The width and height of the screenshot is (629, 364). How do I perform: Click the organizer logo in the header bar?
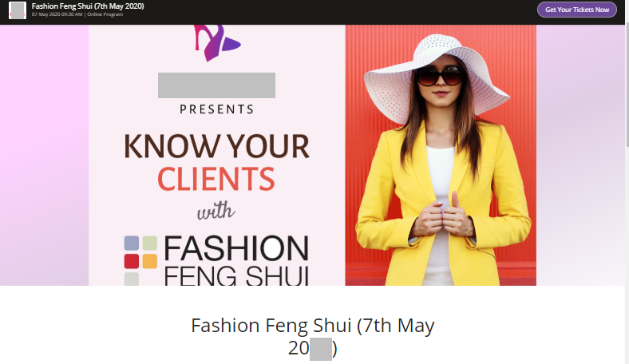coord(18,10)
